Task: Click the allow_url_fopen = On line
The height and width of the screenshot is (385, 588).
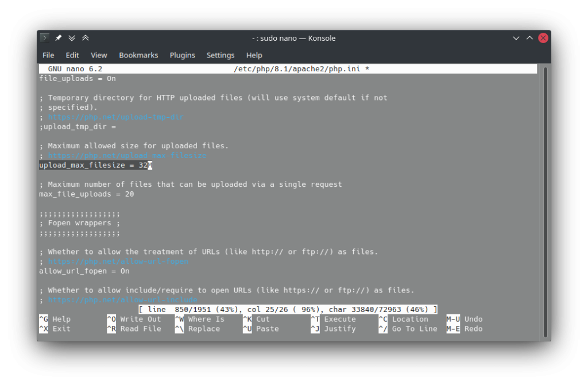Action: coord(84,271)
